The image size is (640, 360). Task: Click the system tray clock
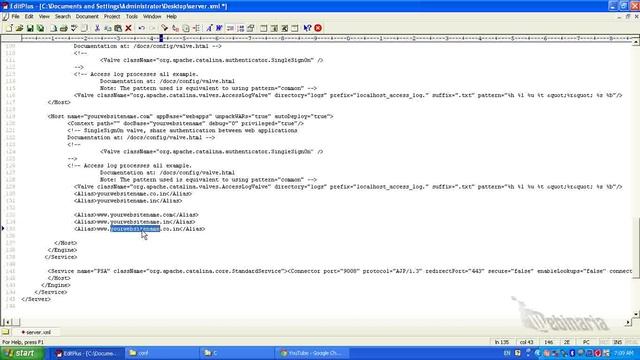624,353
